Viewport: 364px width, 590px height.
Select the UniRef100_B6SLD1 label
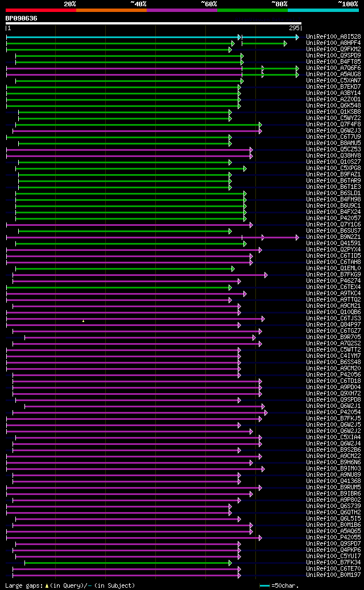coord(333,193)
